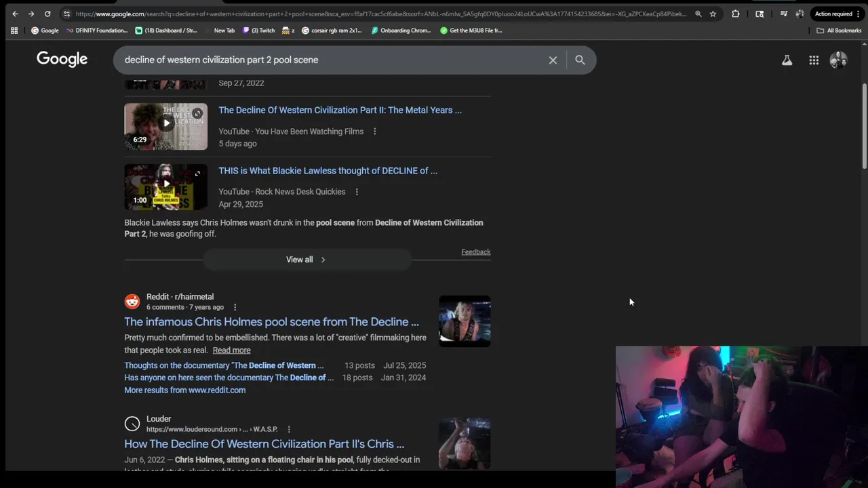Open the Louder result thumbnail image
Image resolution: width=868 pixels, height=488 pixels.
tap(465, 443)
